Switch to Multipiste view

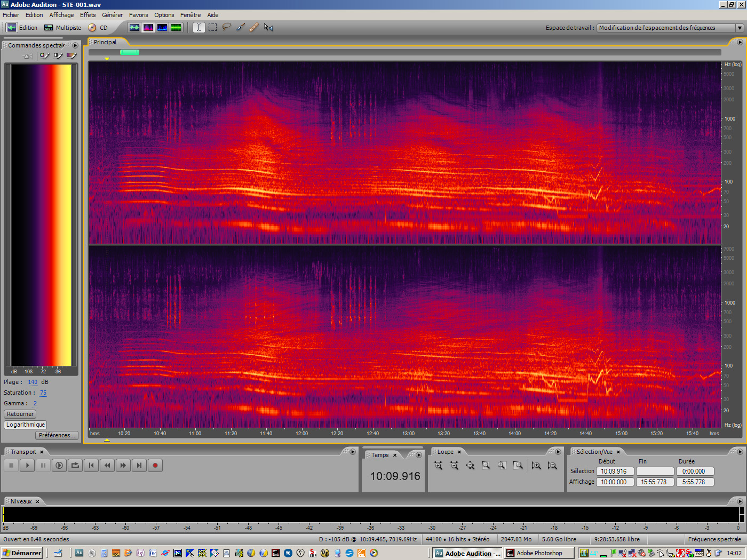coord(63,28)
